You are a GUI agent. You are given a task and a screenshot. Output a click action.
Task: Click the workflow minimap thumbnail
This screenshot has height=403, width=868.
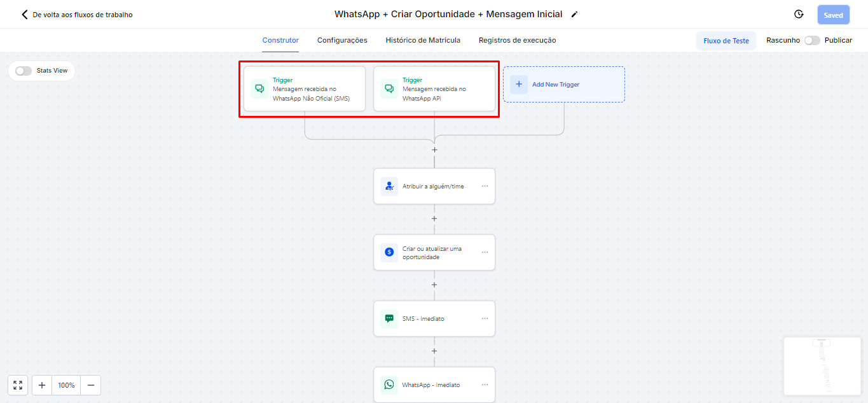point(822,366)
